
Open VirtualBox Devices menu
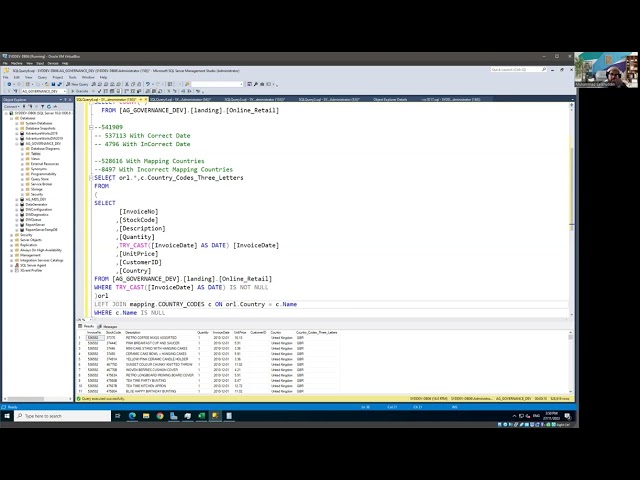click(53, 63)
